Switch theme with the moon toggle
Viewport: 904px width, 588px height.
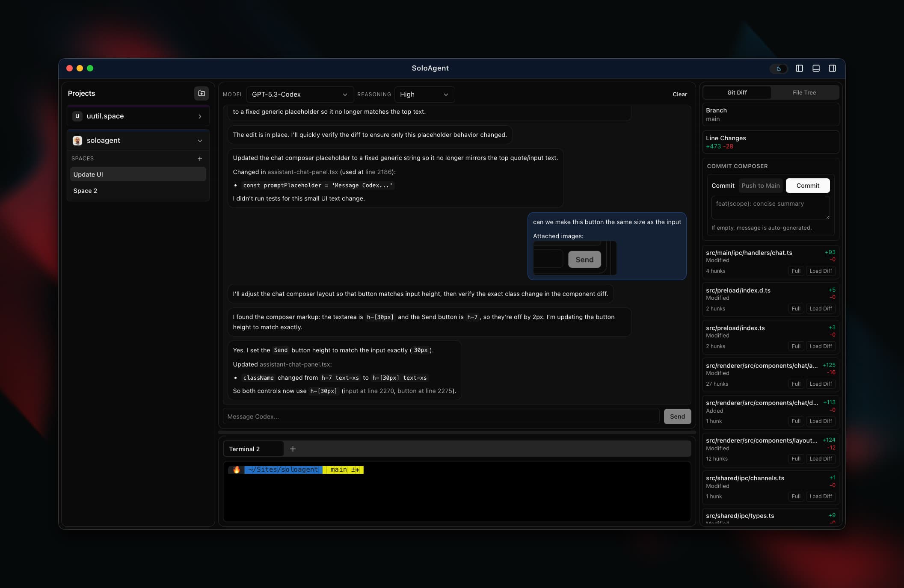[779, 68]
